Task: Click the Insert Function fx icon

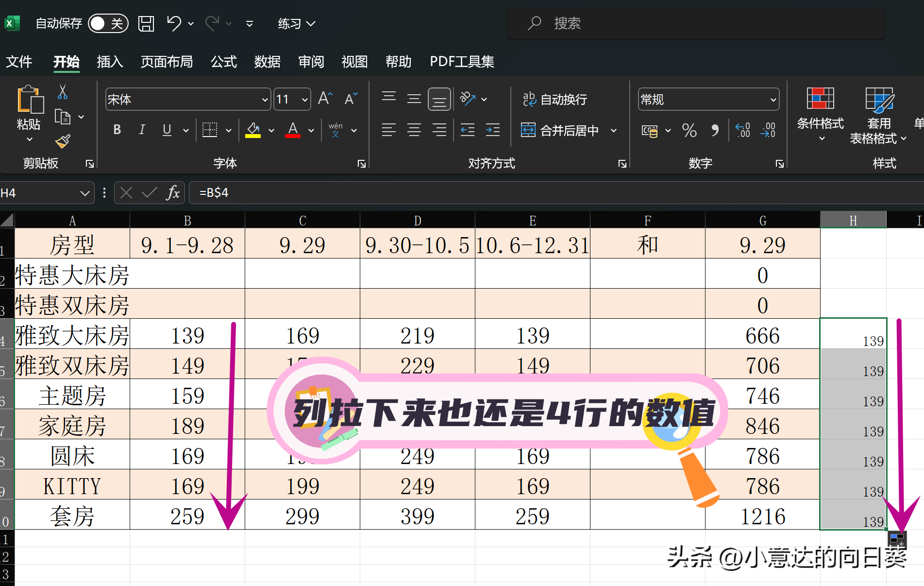Action: tap(173, 193)
